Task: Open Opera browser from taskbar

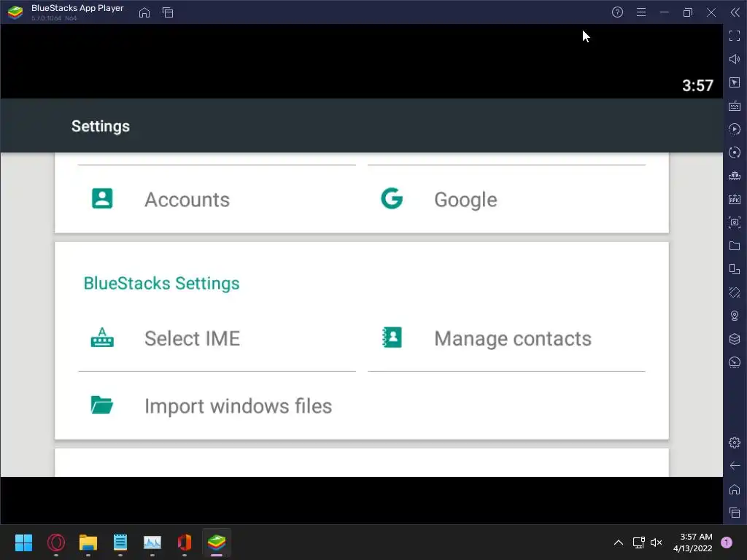Action: click(56, 542)
